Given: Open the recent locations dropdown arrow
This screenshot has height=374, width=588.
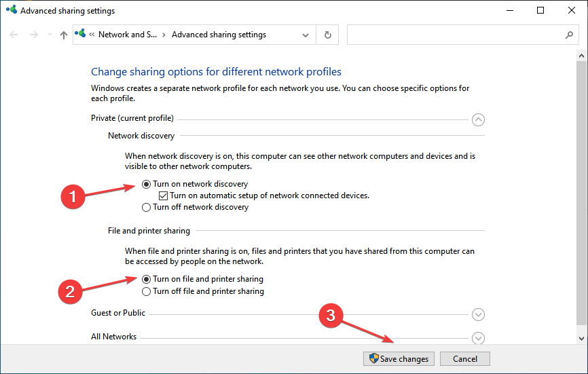Looking at the screenshot, I should point(48,35).
